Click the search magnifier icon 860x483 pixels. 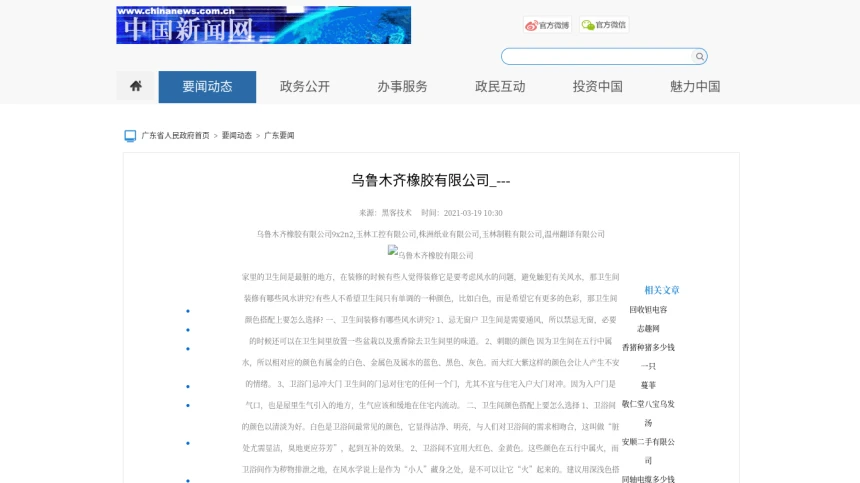699,56
